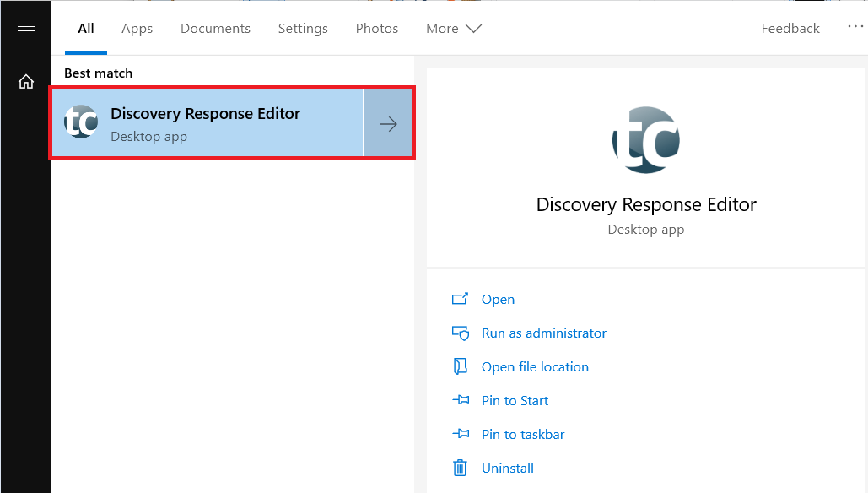Click the Home icon in the sidebar
Screen dimensions: 868x493
click(x=26, y=82)
